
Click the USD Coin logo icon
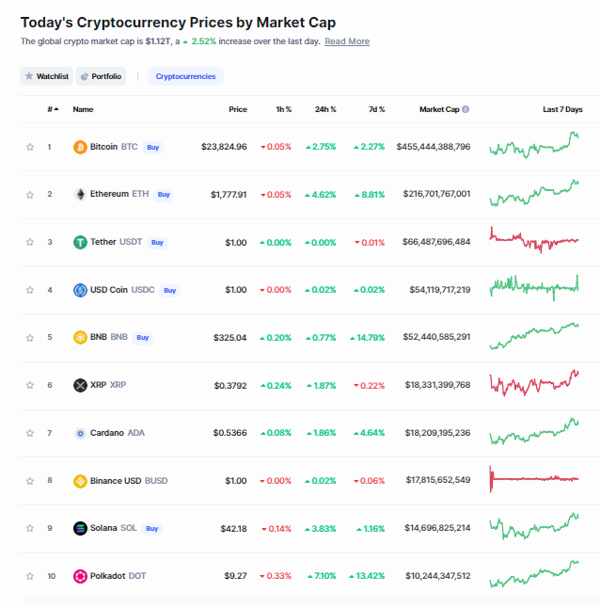click(x=80, y=290)
